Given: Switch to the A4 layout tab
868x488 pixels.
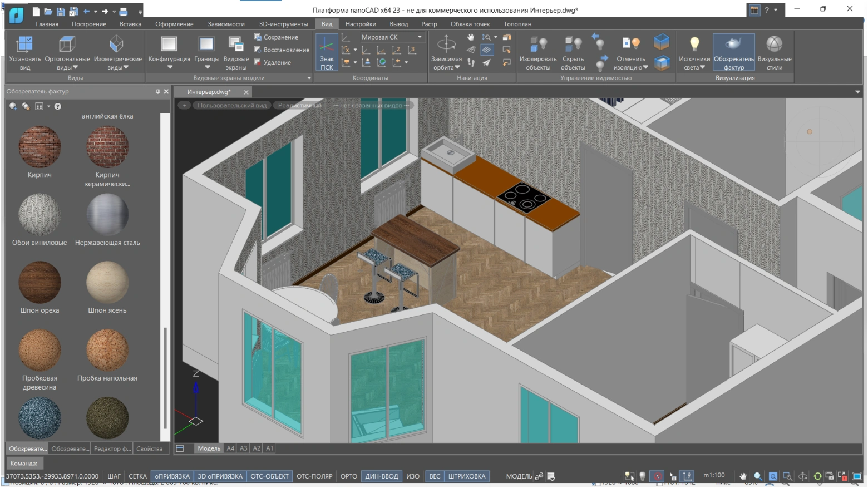Looking at the screenshot, I should click(x=230, y=448).
